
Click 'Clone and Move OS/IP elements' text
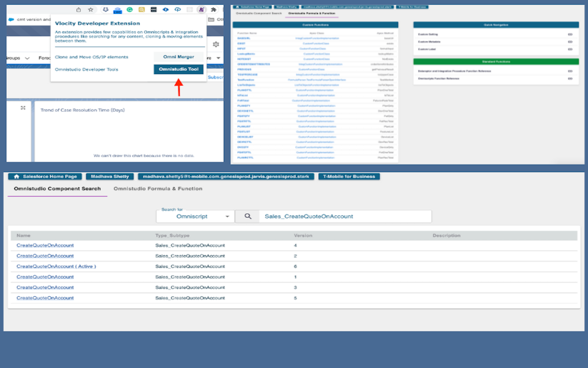click(91, 57)
